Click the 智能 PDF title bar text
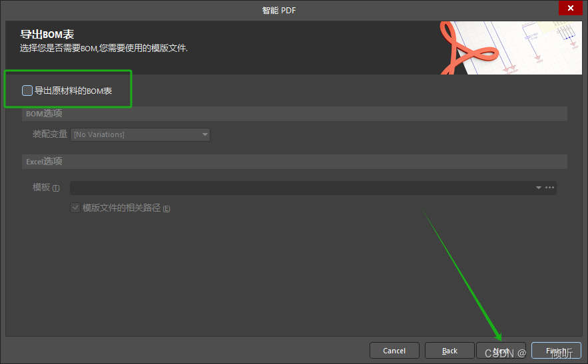 [279, 11]
